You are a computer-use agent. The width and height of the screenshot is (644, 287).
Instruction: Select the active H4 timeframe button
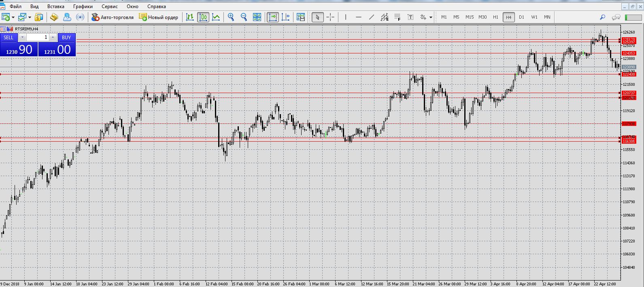509,17
